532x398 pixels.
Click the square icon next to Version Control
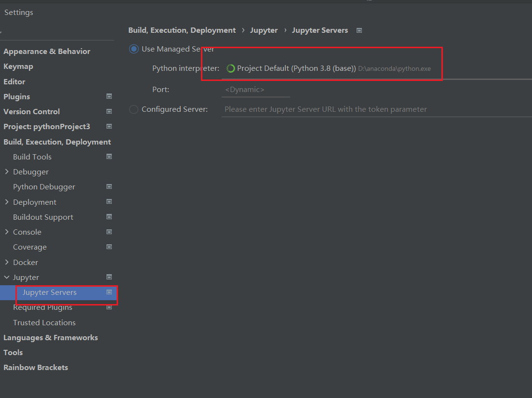tap(108, 111)
